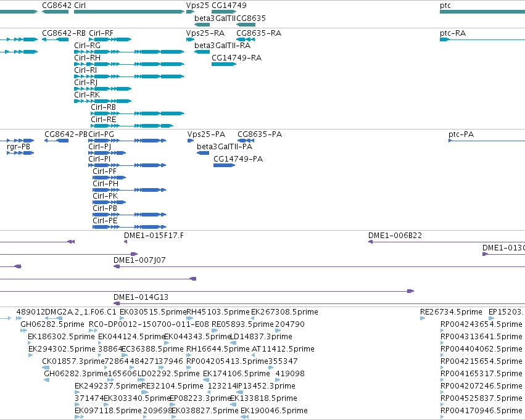525x420 pixels.
Task: Click the CK01857.3prime EST label
Action: coord(73,361)
